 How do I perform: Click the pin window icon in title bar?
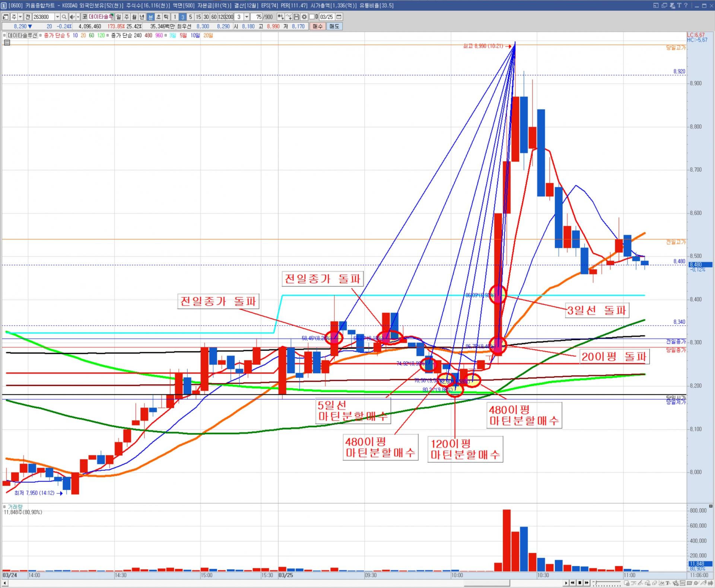tap(673, 5)
